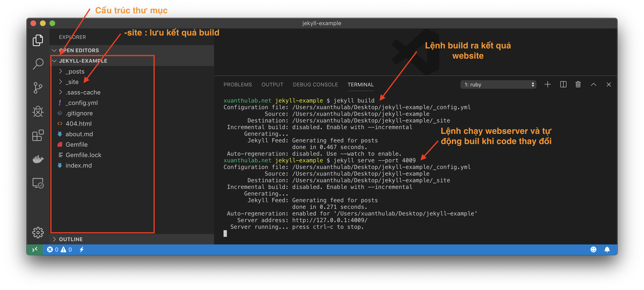Click errors and warnings status indicator
This screenshot has width=644, height=290.
click(x=59, y=250)
